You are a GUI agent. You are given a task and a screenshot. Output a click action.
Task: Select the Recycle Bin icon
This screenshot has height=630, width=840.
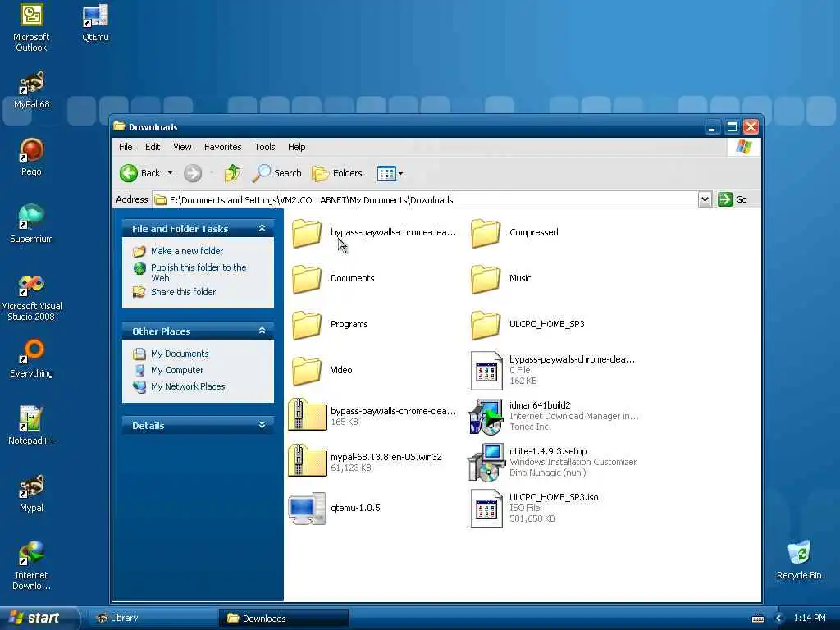click(799, 560)
